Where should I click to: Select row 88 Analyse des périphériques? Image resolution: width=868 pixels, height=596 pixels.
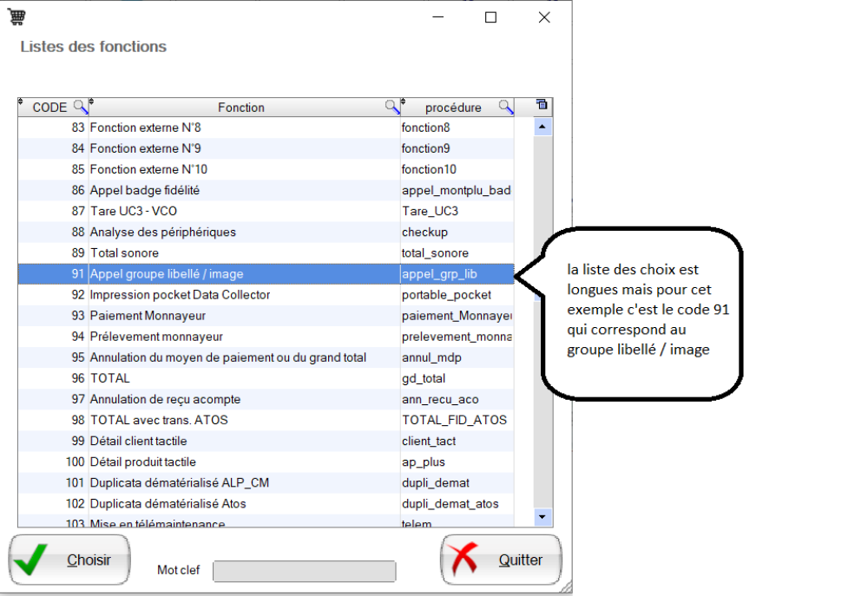pyautogui.click(x=243, y=233)
